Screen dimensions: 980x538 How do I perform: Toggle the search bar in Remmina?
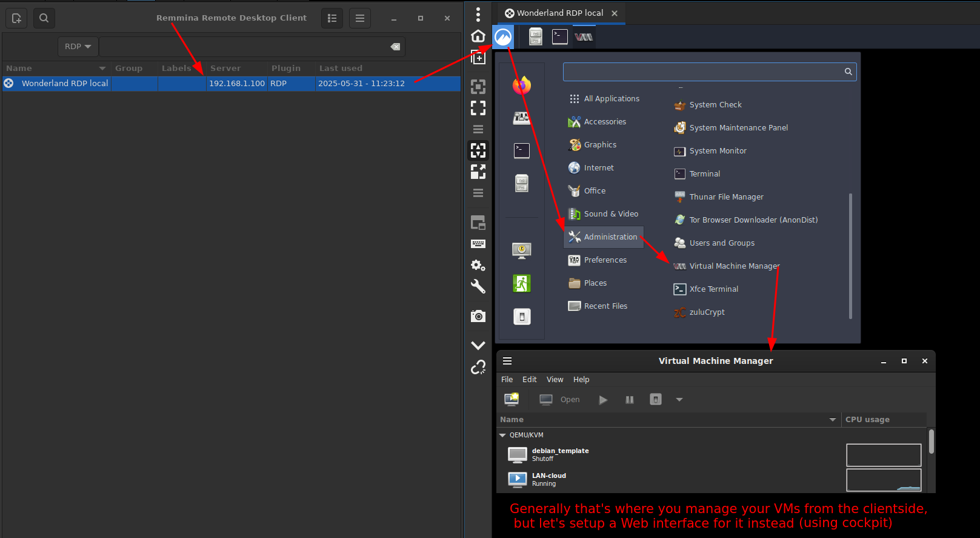click(x=44, y=18)
